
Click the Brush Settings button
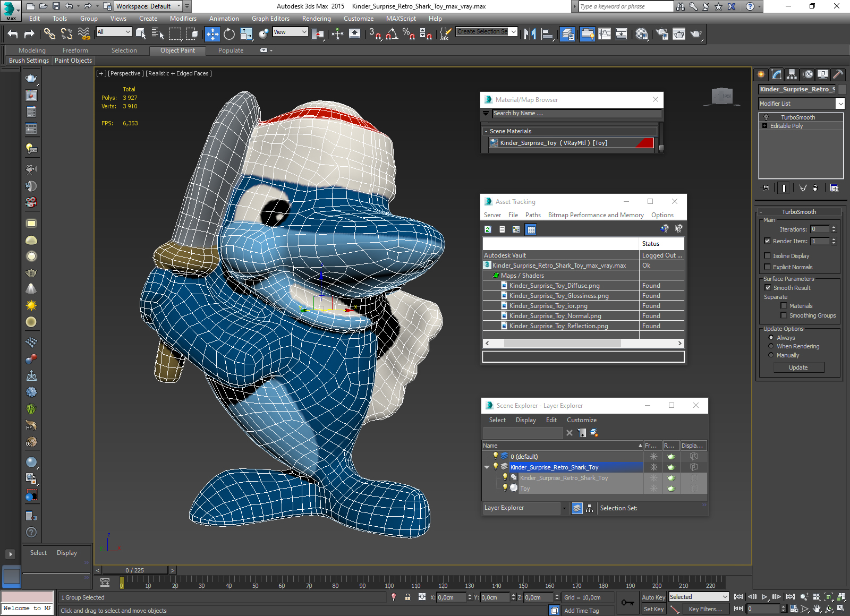(29, 61)
